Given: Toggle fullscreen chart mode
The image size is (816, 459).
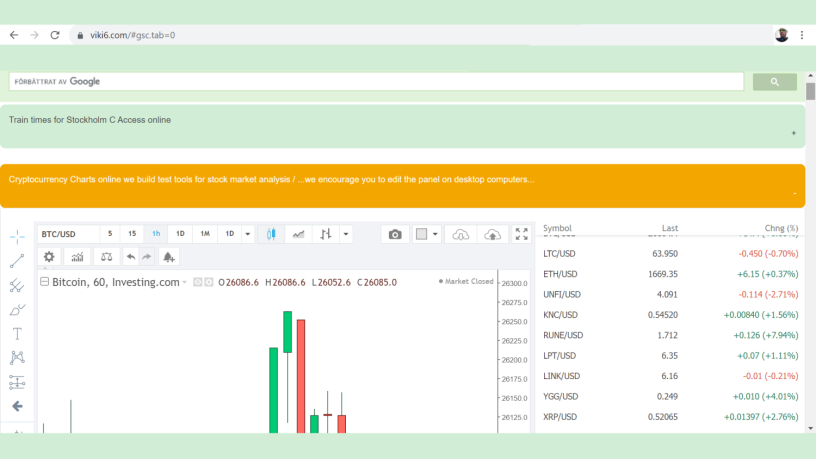Looking at the screenshot, I should click(521, 234).
